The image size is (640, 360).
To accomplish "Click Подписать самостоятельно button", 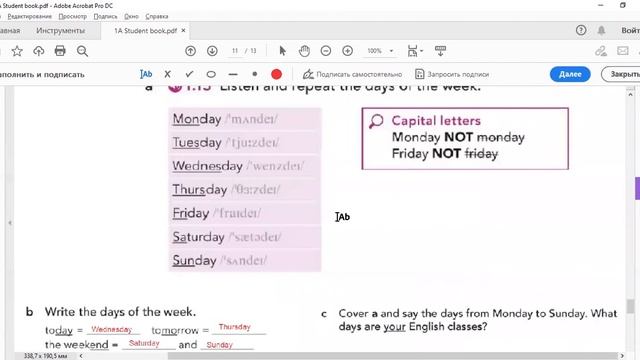I will (x=352, y=74).
